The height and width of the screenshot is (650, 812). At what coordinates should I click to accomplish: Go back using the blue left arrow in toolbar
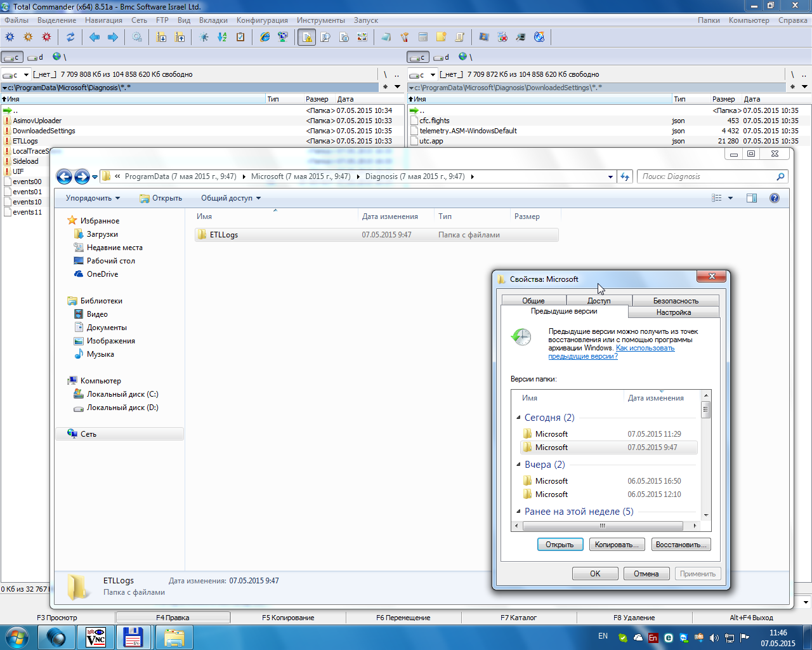[x=95, y=37]
